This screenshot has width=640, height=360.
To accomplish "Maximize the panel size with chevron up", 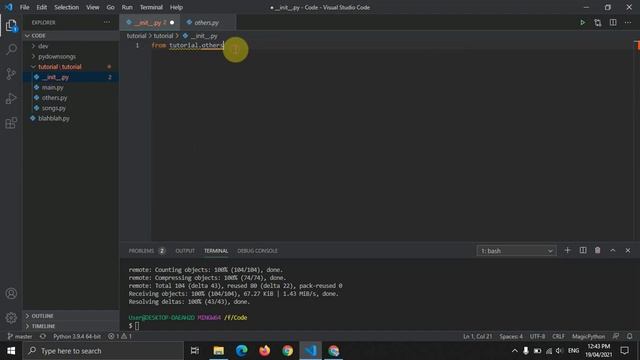I will tap(613, 250).
